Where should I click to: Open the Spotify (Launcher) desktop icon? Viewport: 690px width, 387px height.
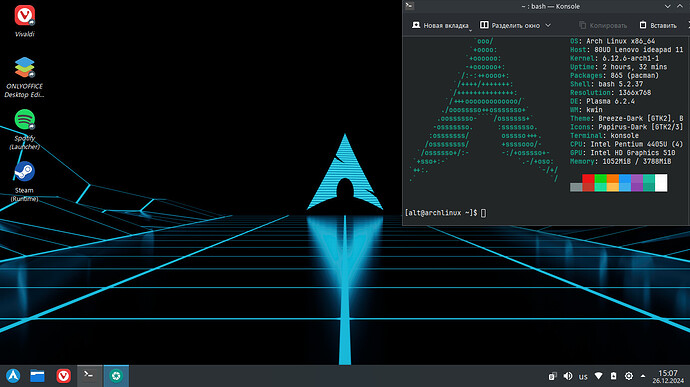[x=25, y=129]
